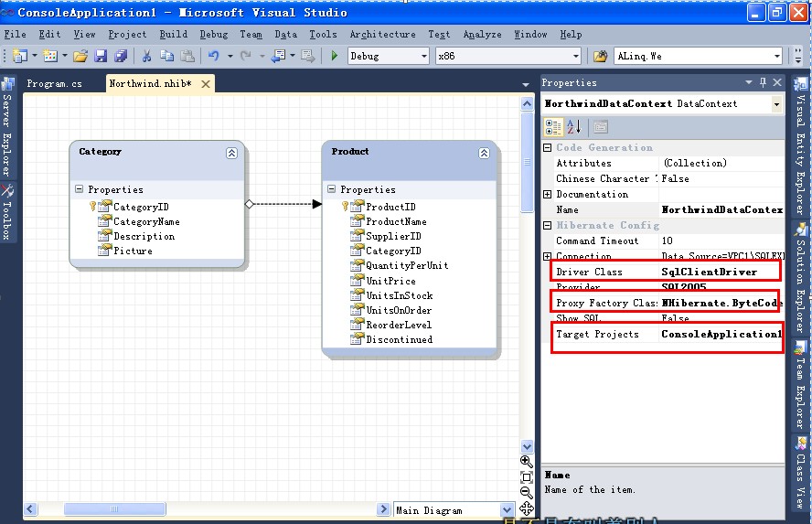This screenshot has height=524, width=812.
Task: Open the Team Explorer side tab
Action: 801,385
